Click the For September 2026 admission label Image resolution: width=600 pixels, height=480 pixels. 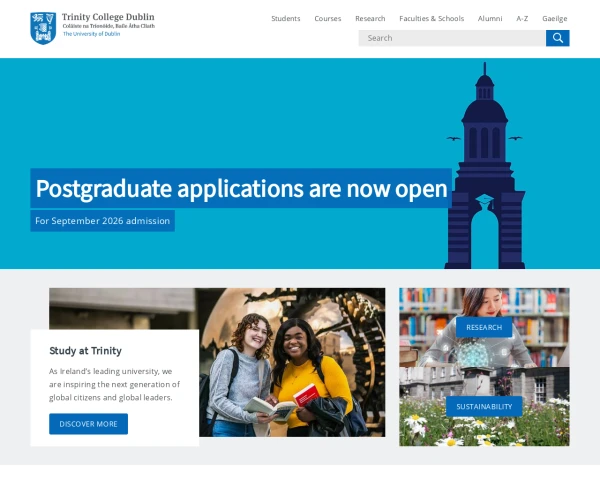103,221
